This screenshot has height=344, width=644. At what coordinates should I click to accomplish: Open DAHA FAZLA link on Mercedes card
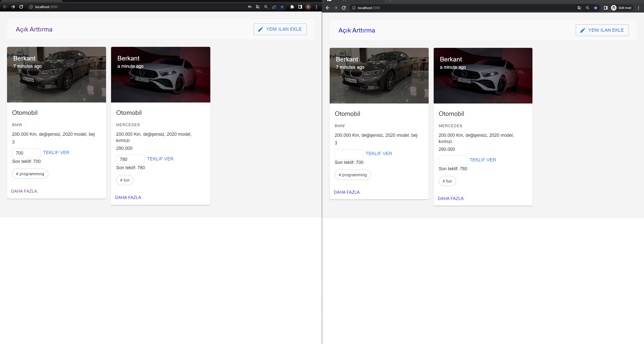click(129, 197)
